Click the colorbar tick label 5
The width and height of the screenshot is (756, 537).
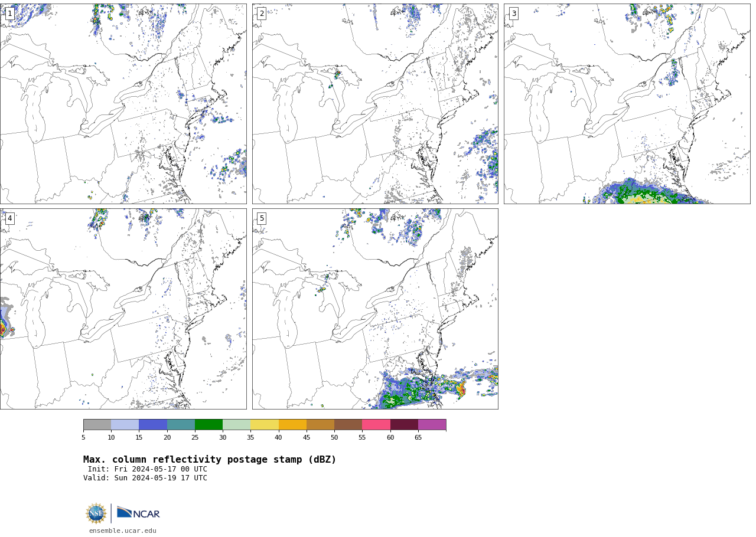pos(83,437)
